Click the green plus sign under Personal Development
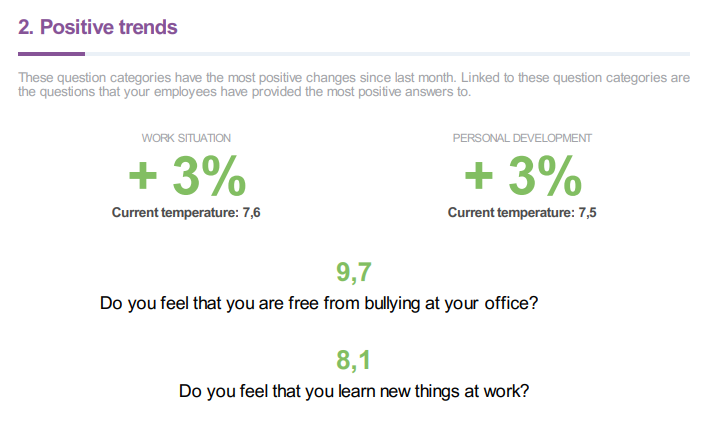Screen dimensions: 714x422 tap(479, 175)
